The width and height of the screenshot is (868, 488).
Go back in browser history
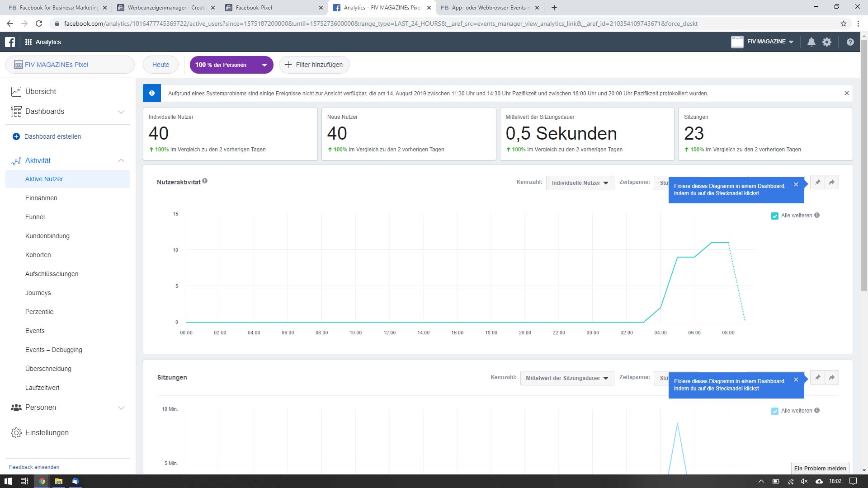[10, 23]
